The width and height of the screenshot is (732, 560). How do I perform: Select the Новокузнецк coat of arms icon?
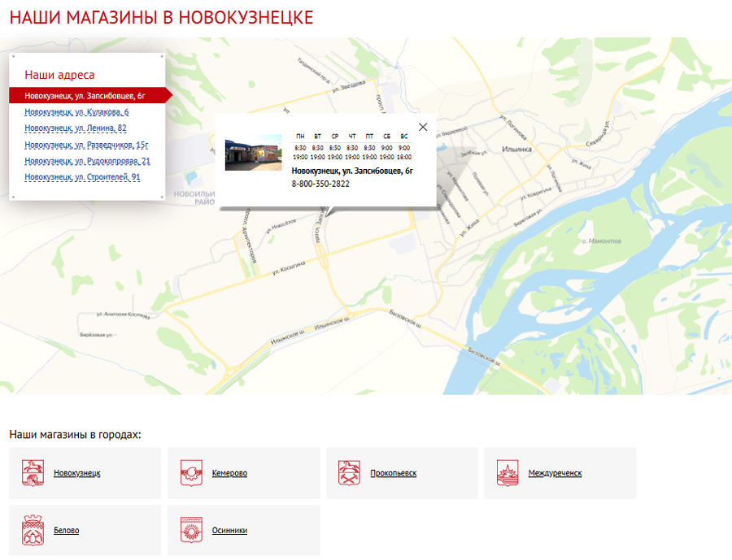click(x=33, y=472)
